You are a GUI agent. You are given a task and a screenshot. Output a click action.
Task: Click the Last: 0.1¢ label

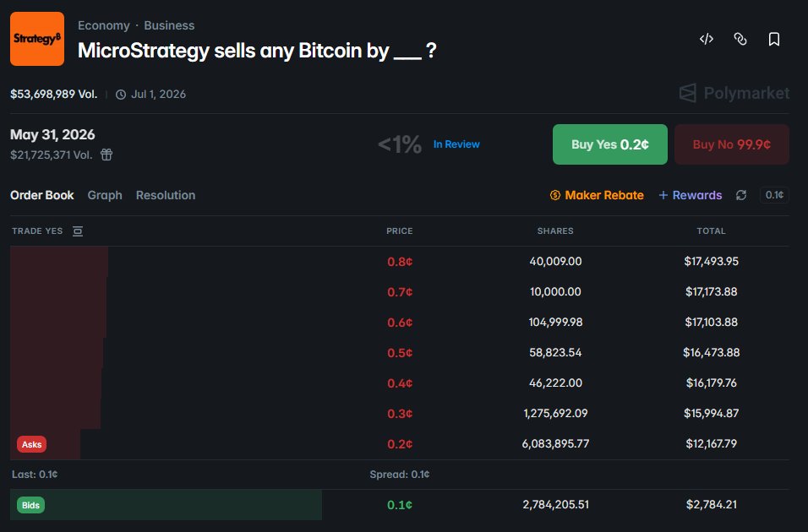(35, 475)
